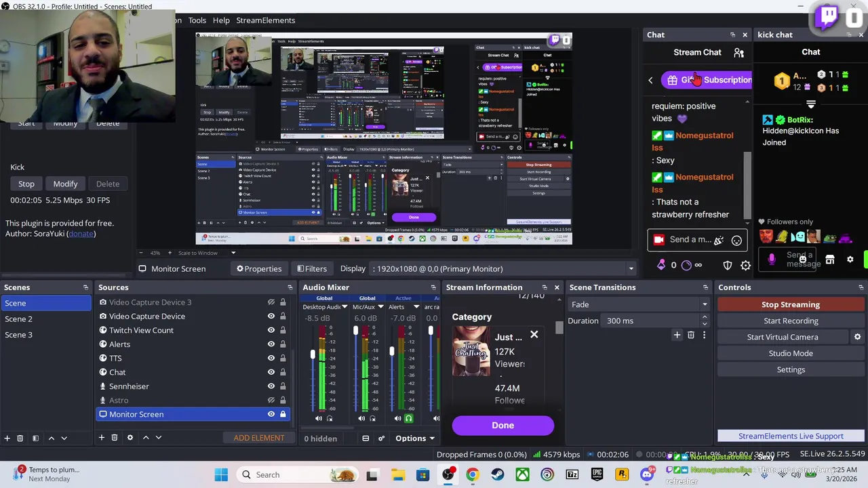Adjust Mic/Aux volume slider
The height and width of the screenshot is (488, 868).
pos(355,331)
